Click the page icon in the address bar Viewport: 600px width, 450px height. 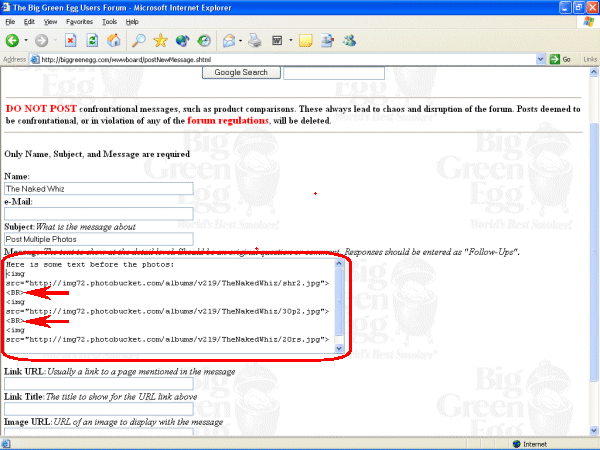[35, 59]
